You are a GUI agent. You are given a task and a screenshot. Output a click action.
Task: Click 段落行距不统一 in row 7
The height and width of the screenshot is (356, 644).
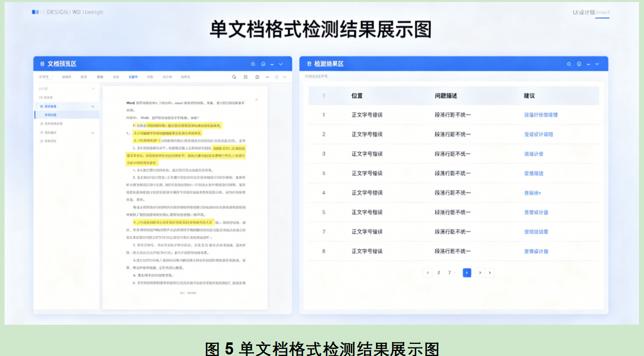(x=453, y=232)
